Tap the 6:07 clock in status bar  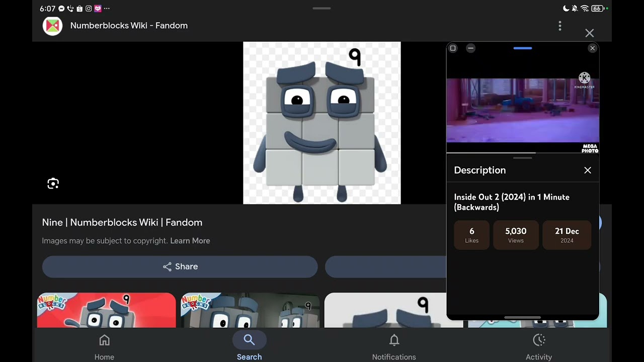point(47,9)
